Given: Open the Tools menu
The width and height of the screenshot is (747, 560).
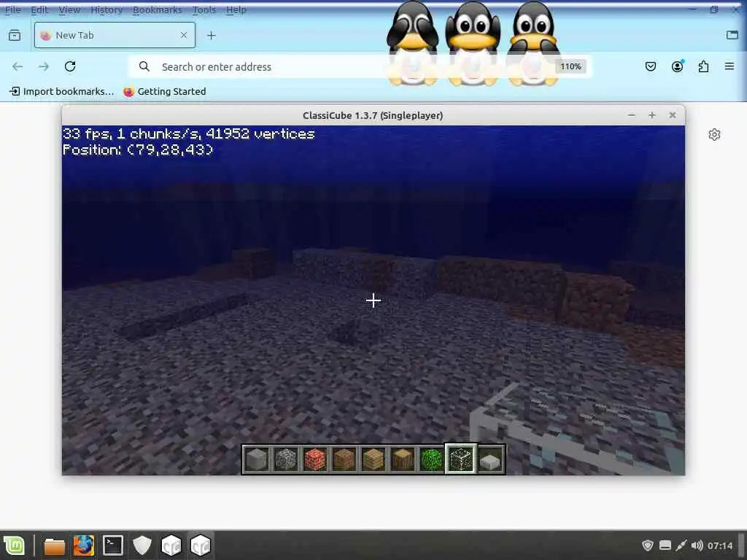Looking at the screenshot, I should (x=204, y=9).
